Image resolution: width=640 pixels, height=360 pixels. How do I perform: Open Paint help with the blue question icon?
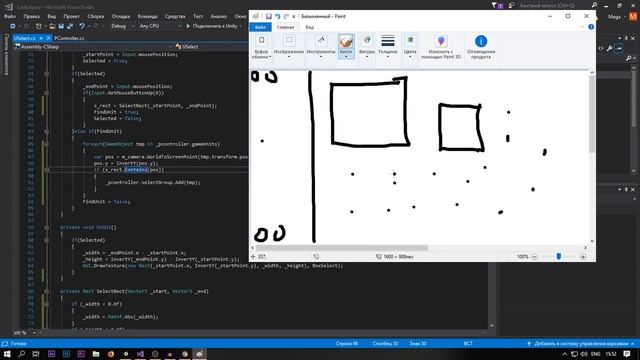(x=591, y=27)
